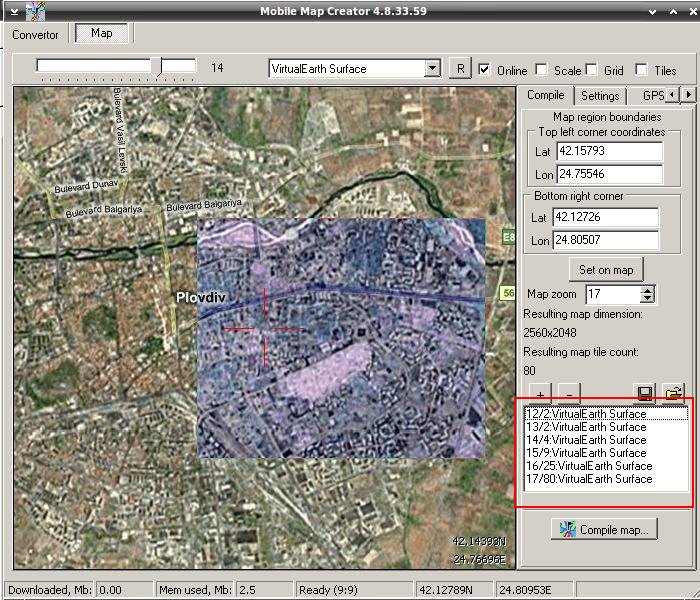Increase Map zoom with the up arrow
This screenshot has width=700, height=600.
(647, 290)
